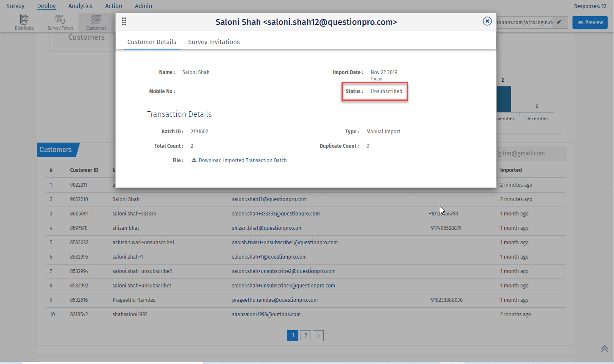Open the Action menu

114,6
